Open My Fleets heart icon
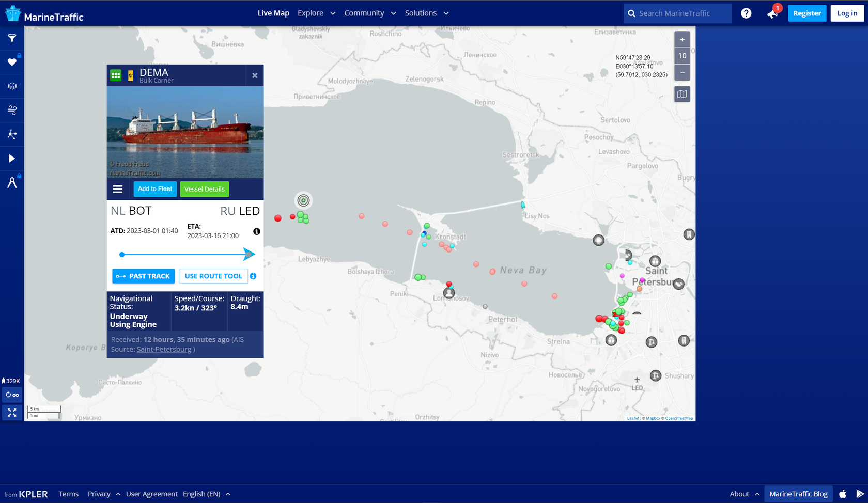Viewport: 868px width, 503px height. [12, 62]
